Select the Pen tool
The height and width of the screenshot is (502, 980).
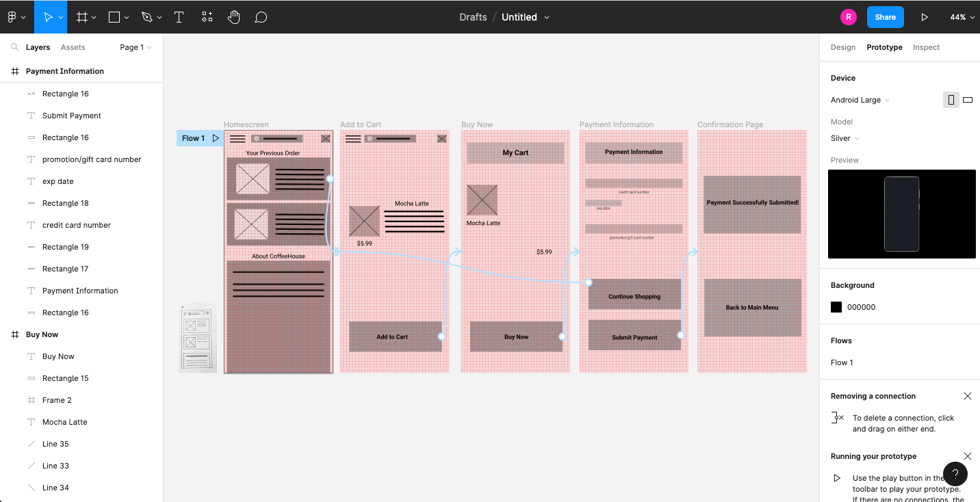click(x=147, y=17)
